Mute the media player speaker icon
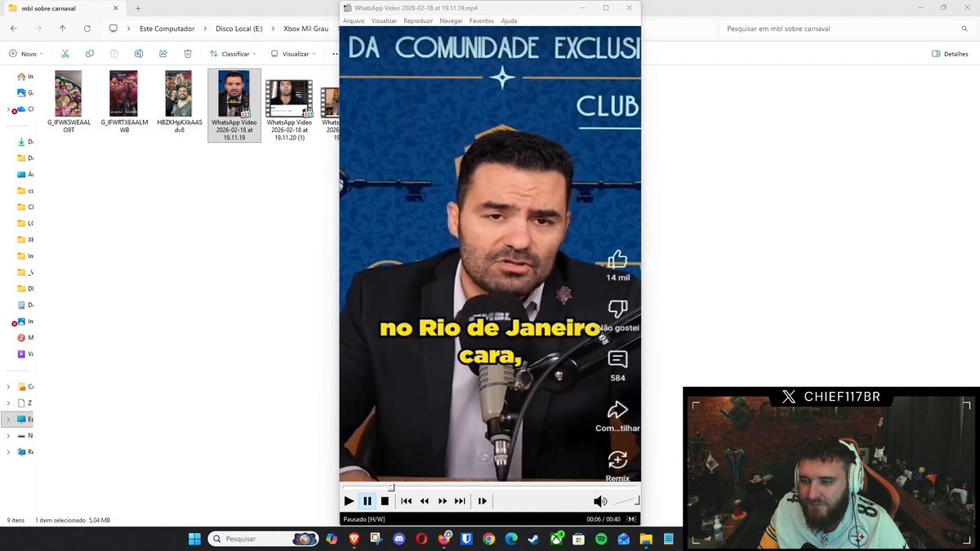 pyautogui.click(x=600, y=501)
